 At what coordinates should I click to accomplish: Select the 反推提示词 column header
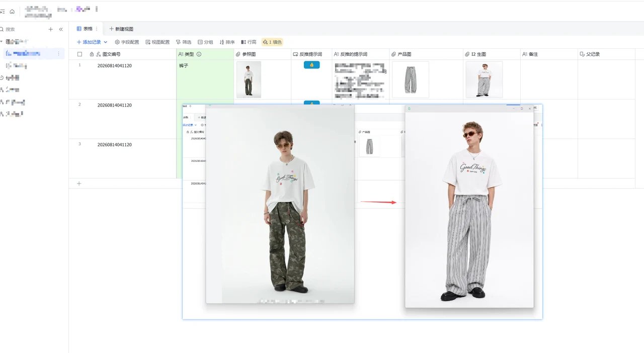click(311, 54)
